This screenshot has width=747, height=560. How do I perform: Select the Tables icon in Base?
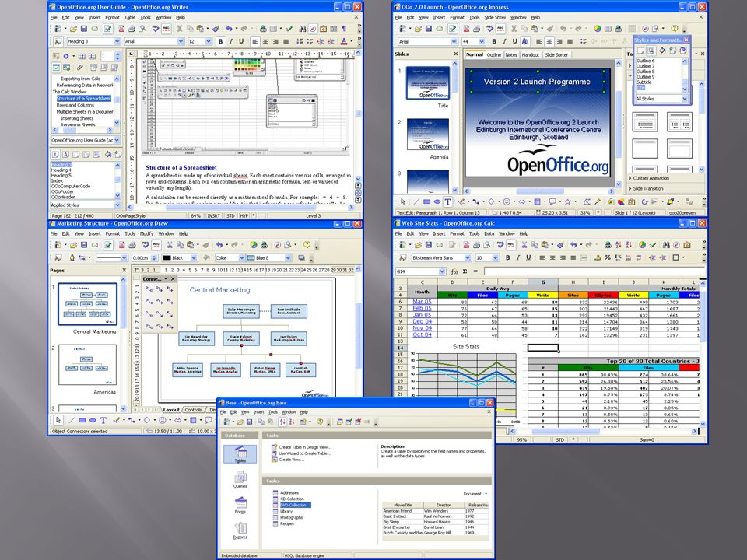(x=240, y=453)
